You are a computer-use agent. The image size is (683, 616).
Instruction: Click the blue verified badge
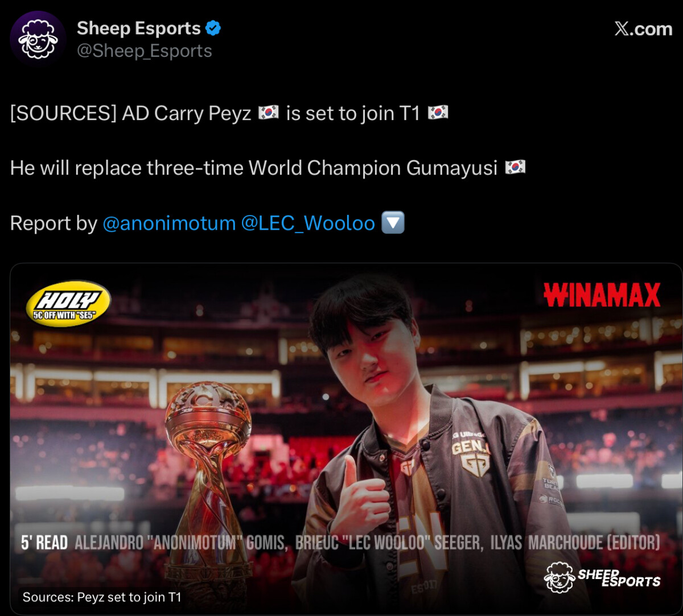coord(213,28)
